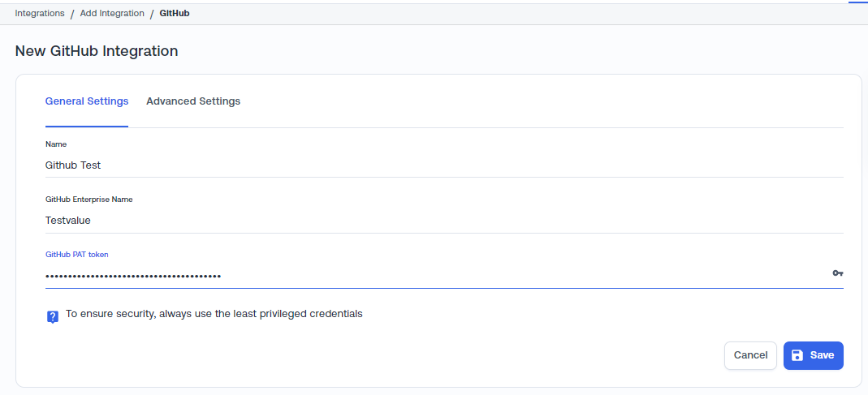
Task: Click the GitHub PAT token label
Action: [77, 254]
